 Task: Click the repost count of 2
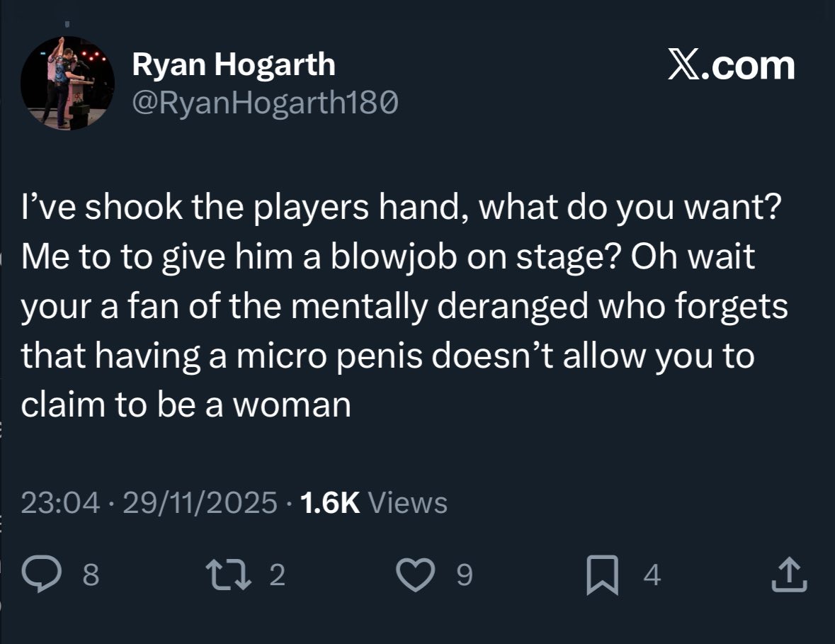tap(278, 575)
